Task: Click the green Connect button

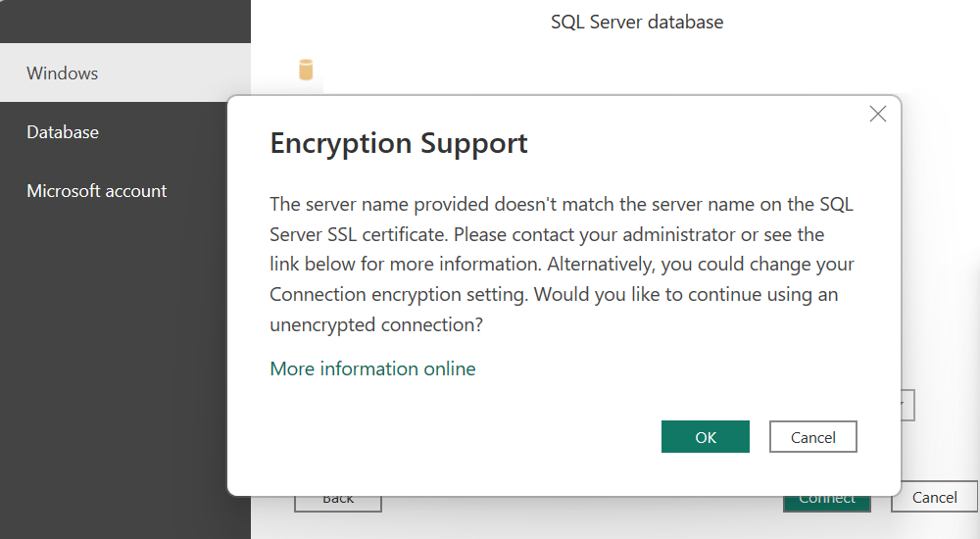Action: coord(826,502)
